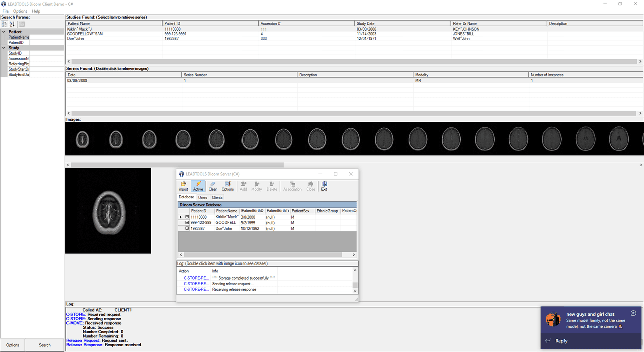Click the Series Number column header
The image size is (644, 352).
tap(239, 75)
